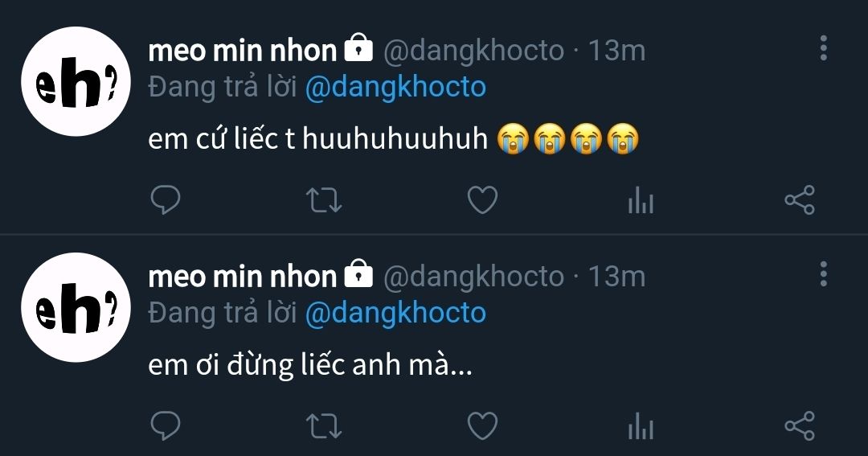Open 'meo min nhon' name on first tweet

242,51
